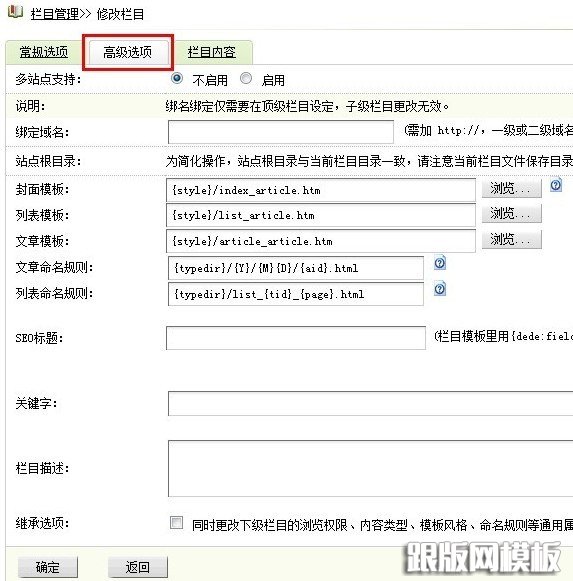
Task: Focus the 关键字 input field
Action: 371,404
